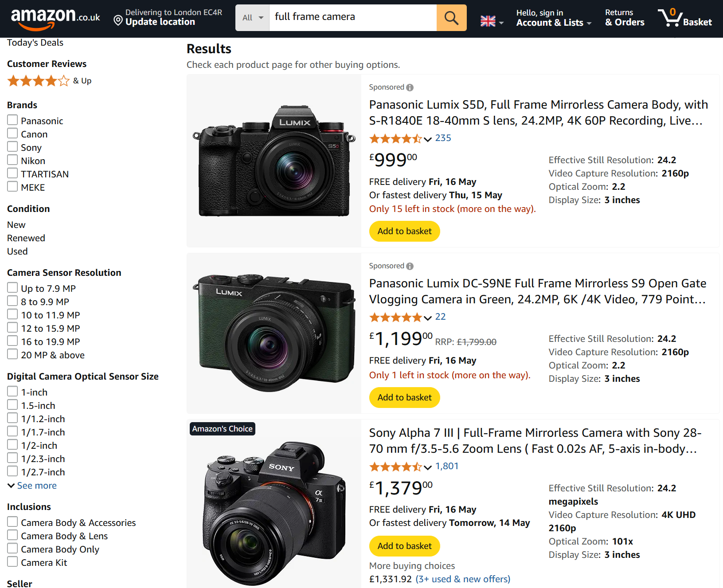
Task: Click the green Lumix S9 product image
Action: click(274, 333)
